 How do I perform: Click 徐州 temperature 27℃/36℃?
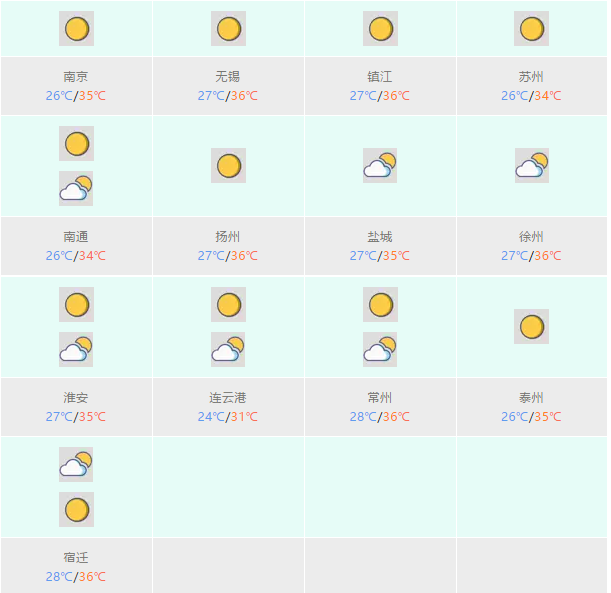tap(531, 256)
